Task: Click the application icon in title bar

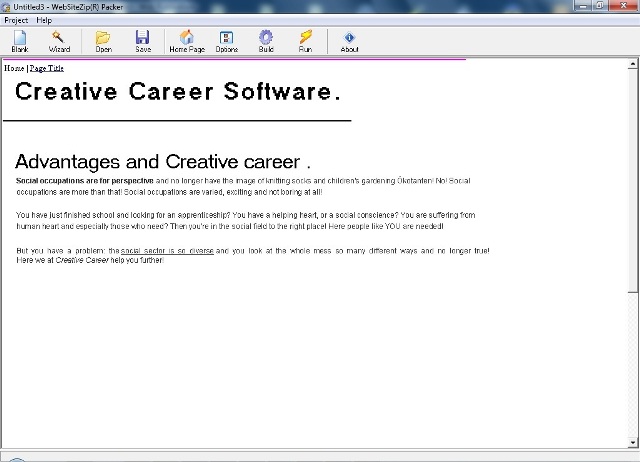Action: 6,7
